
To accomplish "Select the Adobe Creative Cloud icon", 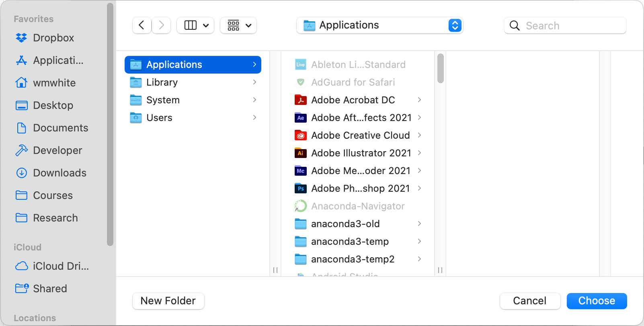I will [x=300, y=135].
